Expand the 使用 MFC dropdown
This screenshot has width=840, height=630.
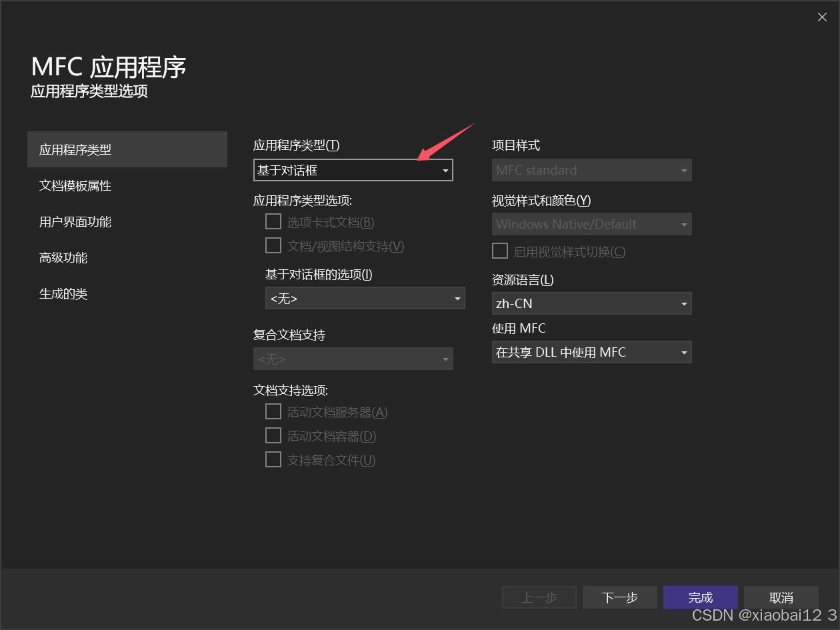click(592, 352)
